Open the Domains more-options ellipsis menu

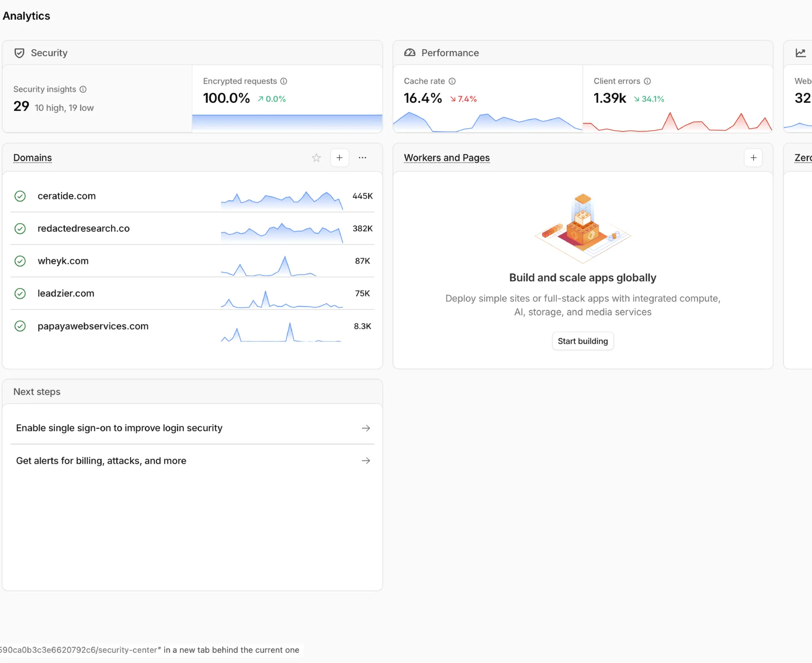pyautogui.click(x=363, y=157)
